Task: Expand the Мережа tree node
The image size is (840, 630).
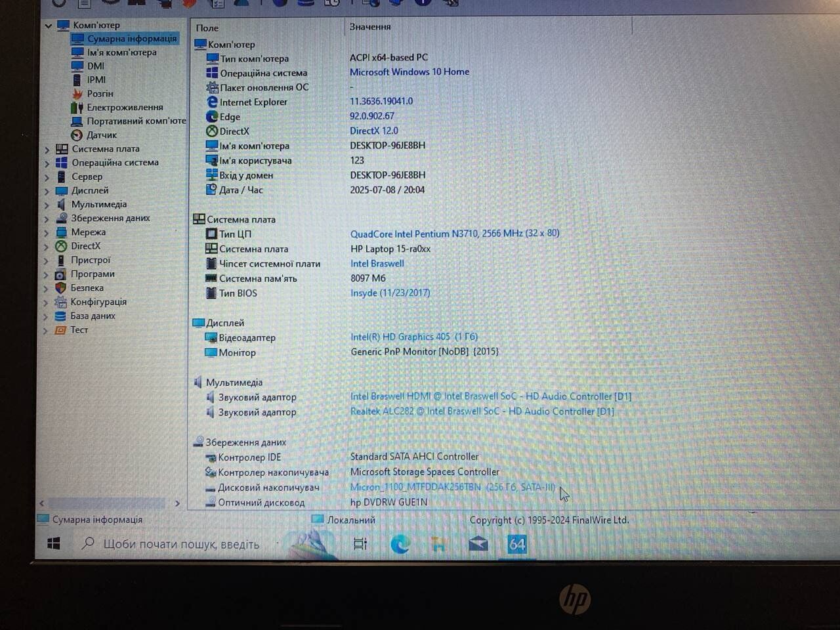Action: coord(47,233)
